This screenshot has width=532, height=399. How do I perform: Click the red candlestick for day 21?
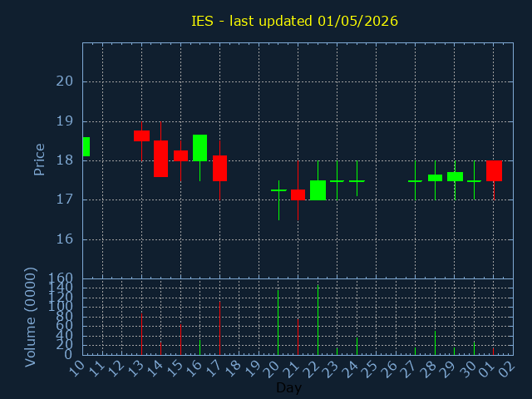click(298, 195)
